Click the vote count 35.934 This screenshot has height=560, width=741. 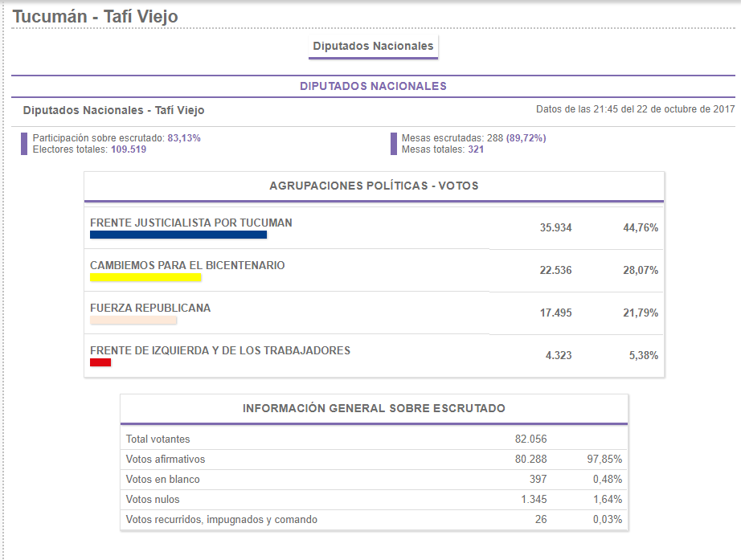(x=556, y=228)
